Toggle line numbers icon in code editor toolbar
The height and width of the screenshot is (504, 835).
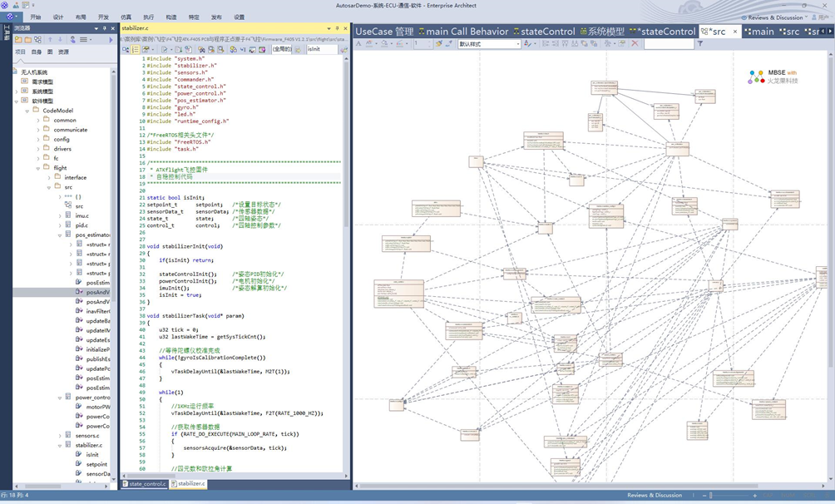click(x=137, y=50)
